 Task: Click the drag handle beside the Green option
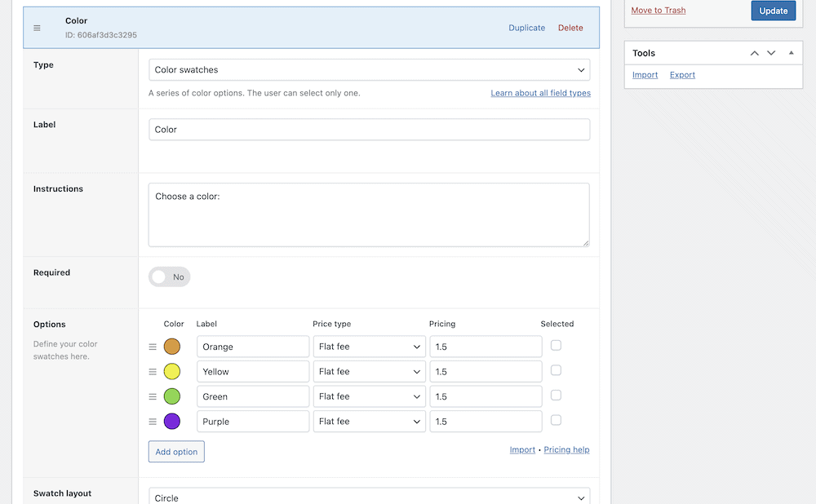pyautogui.click(x=153, y=396)
